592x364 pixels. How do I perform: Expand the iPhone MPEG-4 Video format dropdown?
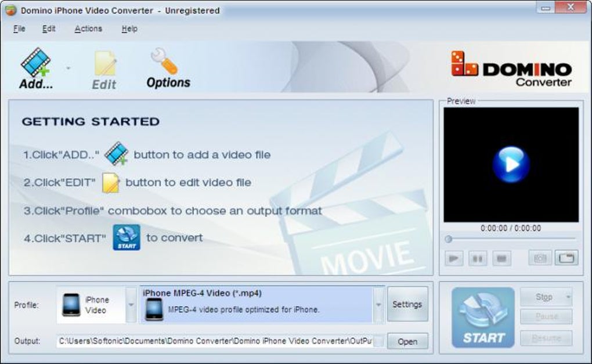378,305
